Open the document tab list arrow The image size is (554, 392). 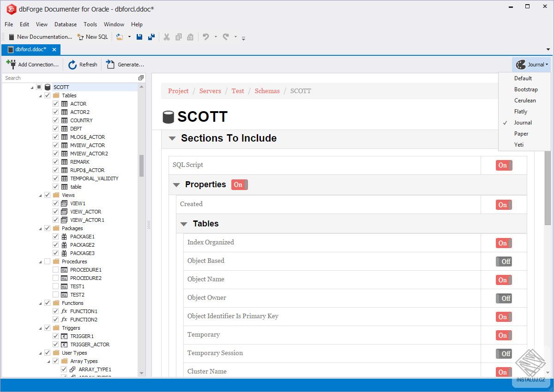(548, 50)
